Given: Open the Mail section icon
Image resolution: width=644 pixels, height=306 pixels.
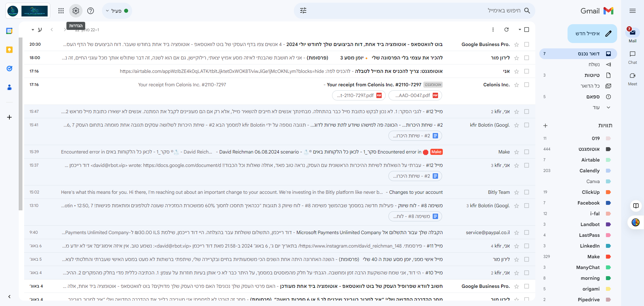Looking at the screenshot, I should pos(633,33).
